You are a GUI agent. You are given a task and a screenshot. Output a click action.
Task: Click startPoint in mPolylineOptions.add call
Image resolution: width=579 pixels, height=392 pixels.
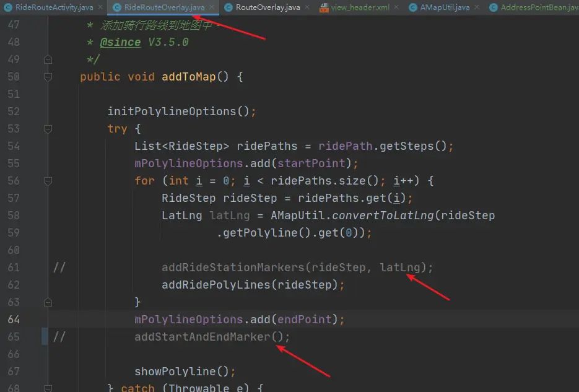coord(311,163)
